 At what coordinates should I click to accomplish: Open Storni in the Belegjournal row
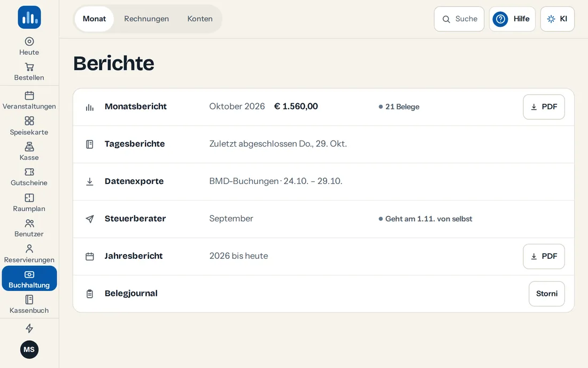pos(547,294)
